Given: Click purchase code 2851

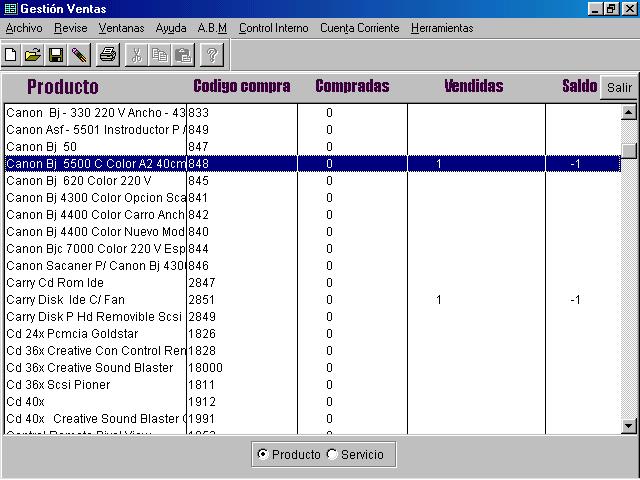Looking at the screenshot, I should (x=202, y=300).
